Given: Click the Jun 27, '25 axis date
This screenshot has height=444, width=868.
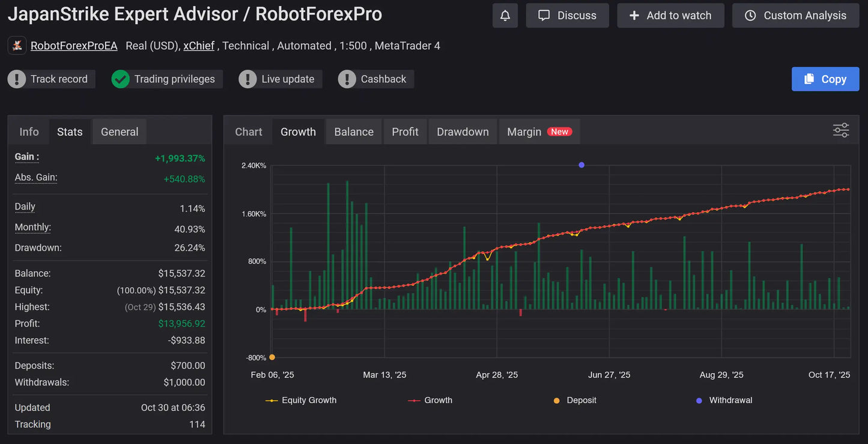Looking at the screenshot, I should [x=609, y=375].
